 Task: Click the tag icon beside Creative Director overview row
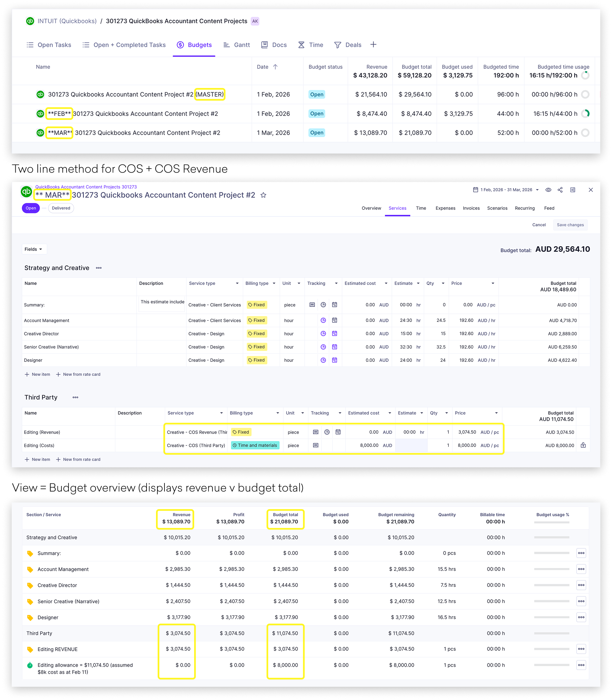[x=30, y=586]
